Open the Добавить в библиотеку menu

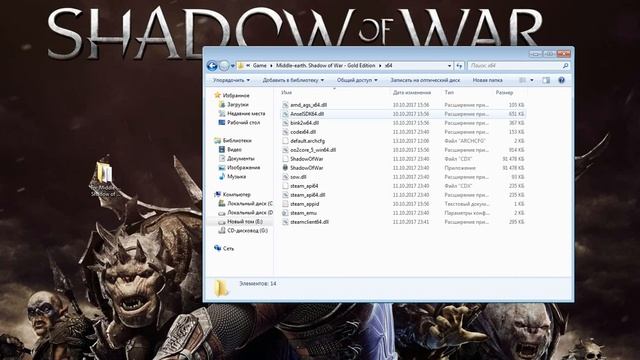pyautogui.click(x=293, y=80)
